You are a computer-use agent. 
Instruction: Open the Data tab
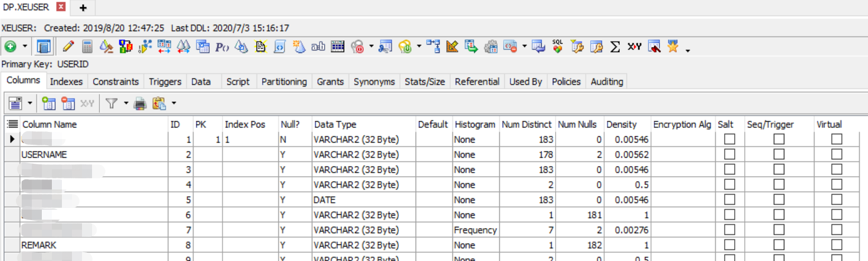(201, 82)
